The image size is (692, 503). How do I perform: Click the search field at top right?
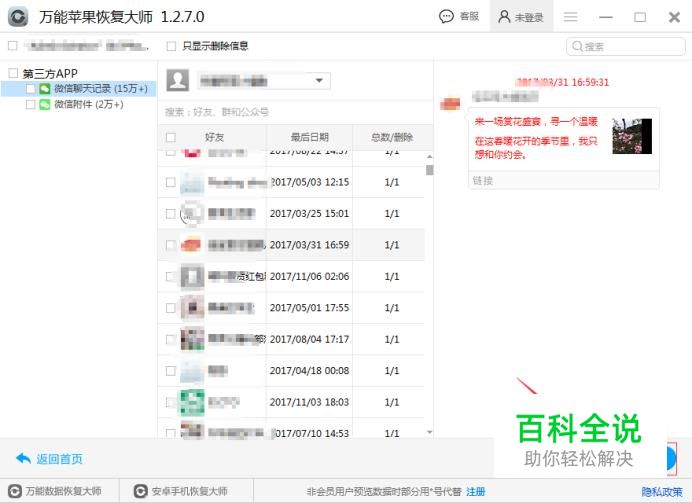click(625, 46)
